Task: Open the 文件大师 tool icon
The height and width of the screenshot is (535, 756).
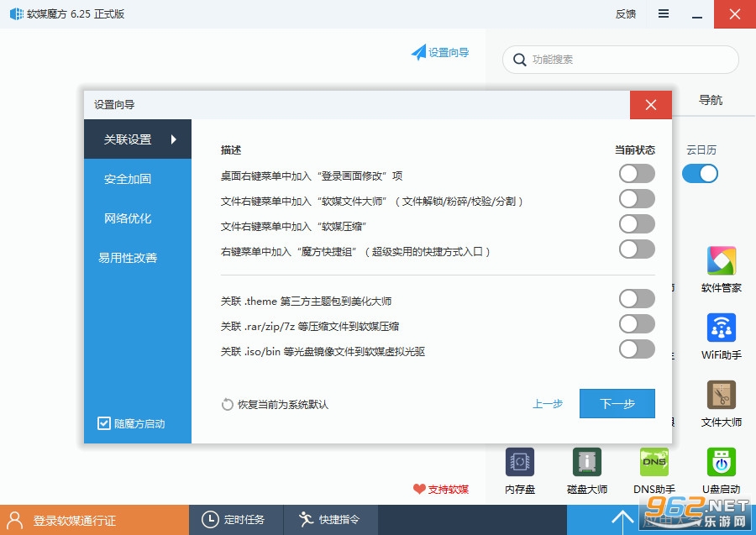Action: pyautogui.click(x=722, y=395)
